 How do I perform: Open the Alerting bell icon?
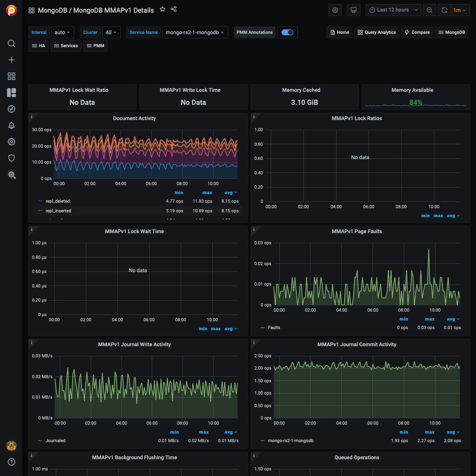(12, 125)
